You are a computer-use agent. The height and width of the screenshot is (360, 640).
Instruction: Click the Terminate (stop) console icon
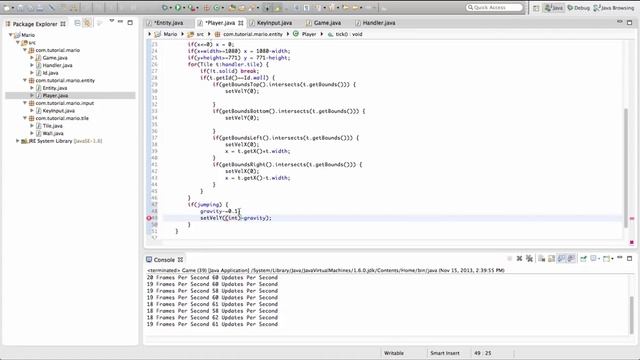click(x=510, y=259)
